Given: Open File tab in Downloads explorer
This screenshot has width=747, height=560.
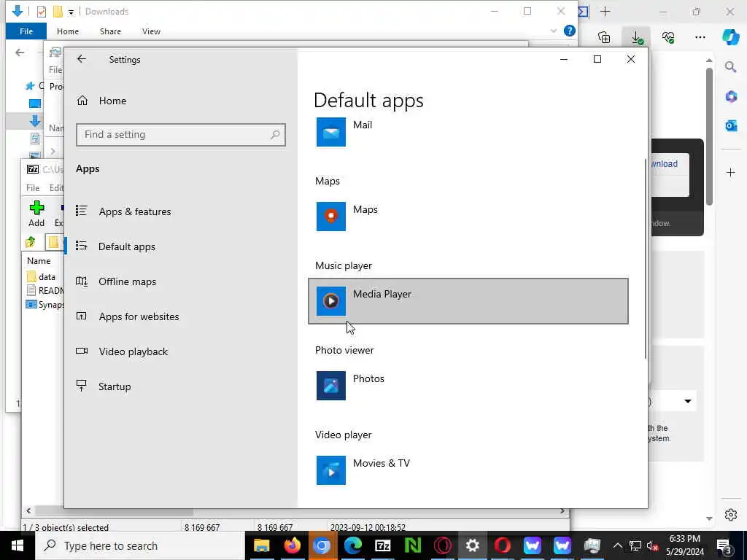Looking at the screenshot, I should coord(26,31).
